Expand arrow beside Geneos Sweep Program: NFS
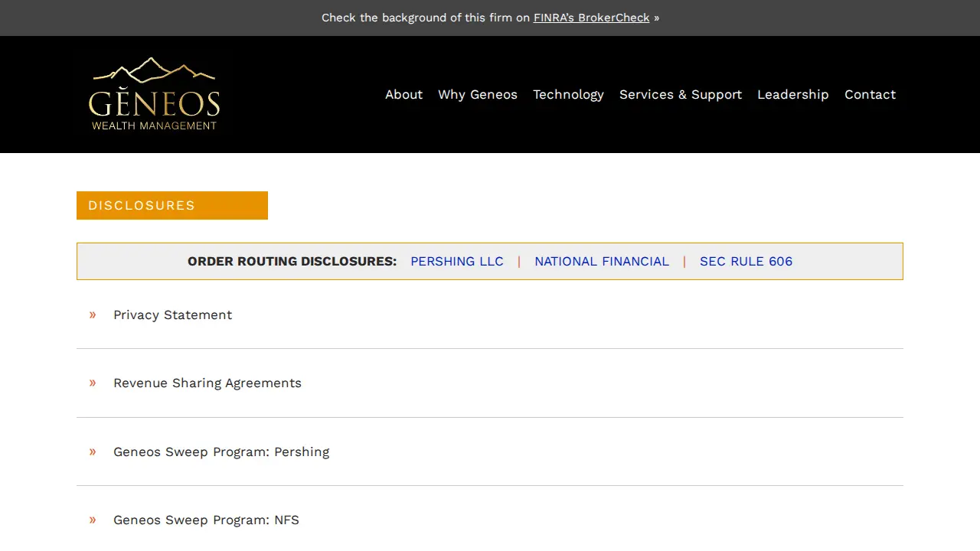980x551 pixels. point(93,520)
